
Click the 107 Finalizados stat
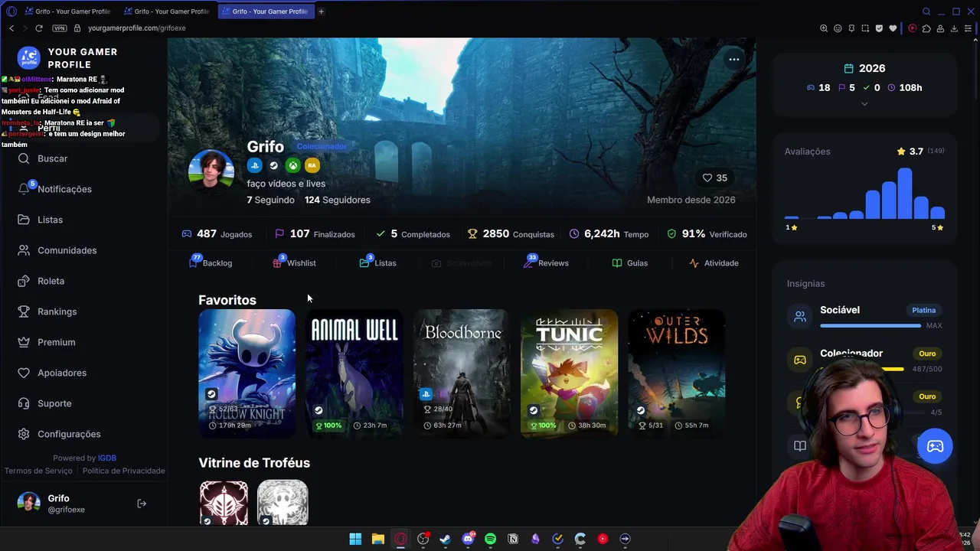pos(315,234)
